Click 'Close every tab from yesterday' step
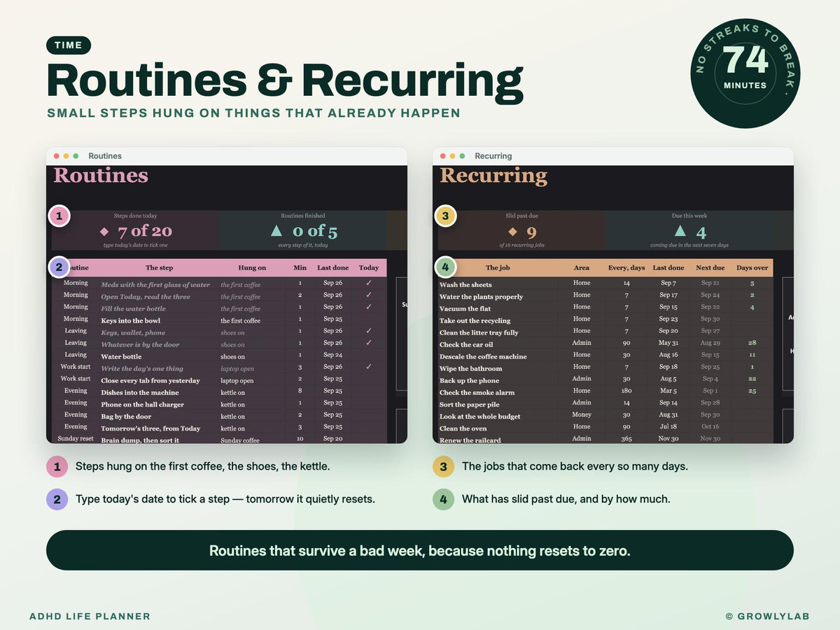The width and height of the screenshot is (840, 630). tap(150, 381)
